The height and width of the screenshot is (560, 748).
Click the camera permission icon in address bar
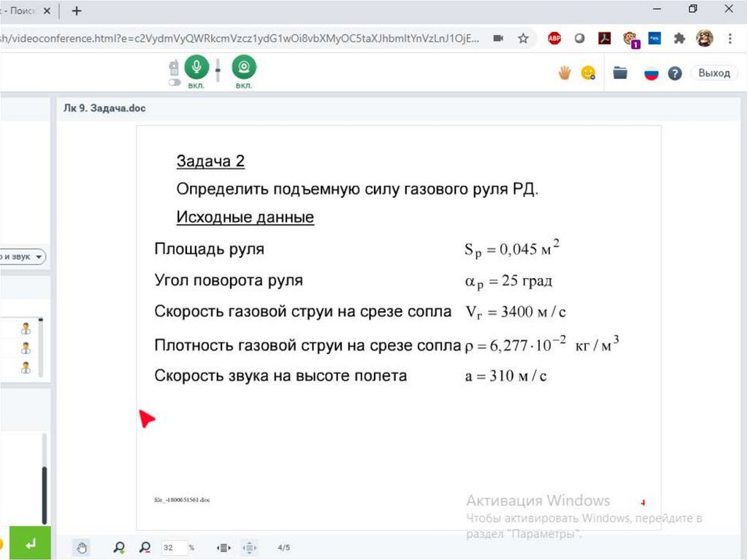pyautogui.click(x=498, y=39)
